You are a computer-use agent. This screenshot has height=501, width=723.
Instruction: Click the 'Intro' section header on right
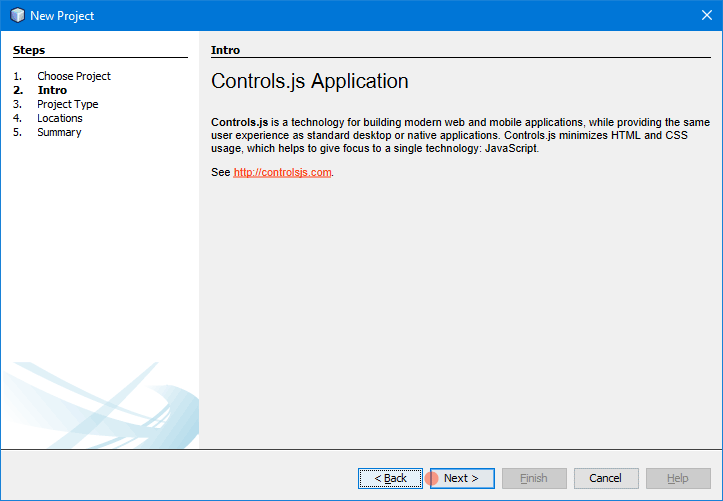coord(225,50)
